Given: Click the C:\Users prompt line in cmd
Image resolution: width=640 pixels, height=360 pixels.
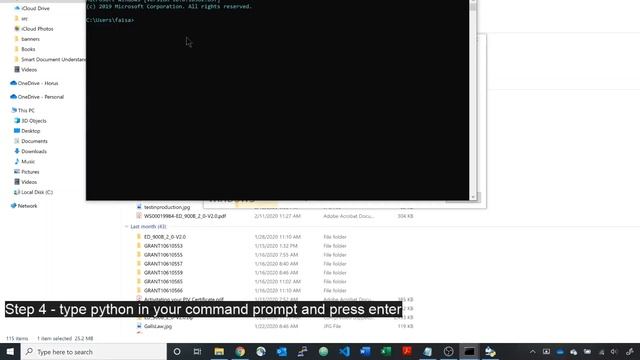Looking at the screenshot, I should tap(110, 20).
